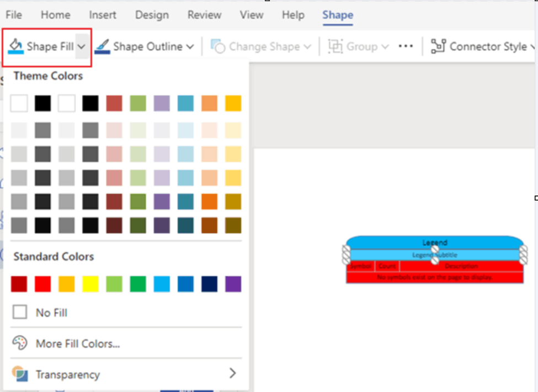This screenshot has width=538, height=392.
Task: Expand the Transparency submenu chevron
Action: click(x=233, y=374)
